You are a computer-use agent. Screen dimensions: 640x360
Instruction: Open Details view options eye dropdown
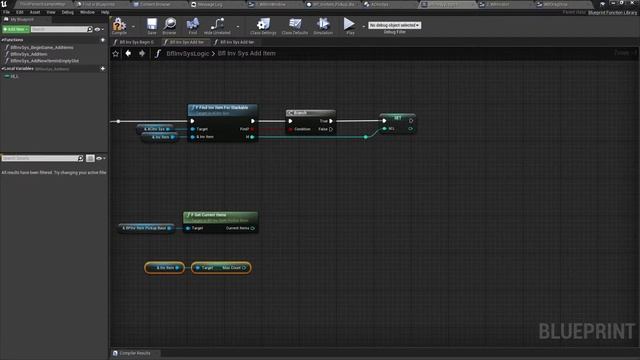100,158
